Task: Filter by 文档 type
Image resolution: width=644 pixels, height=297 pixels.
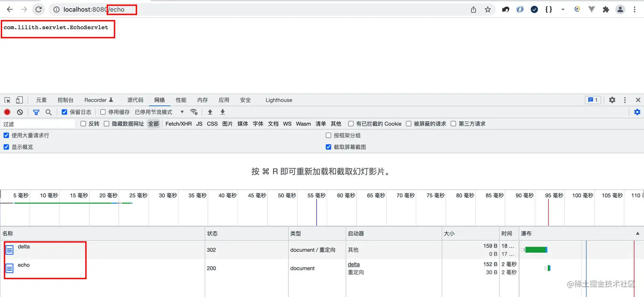Action: tap(273, 124)
